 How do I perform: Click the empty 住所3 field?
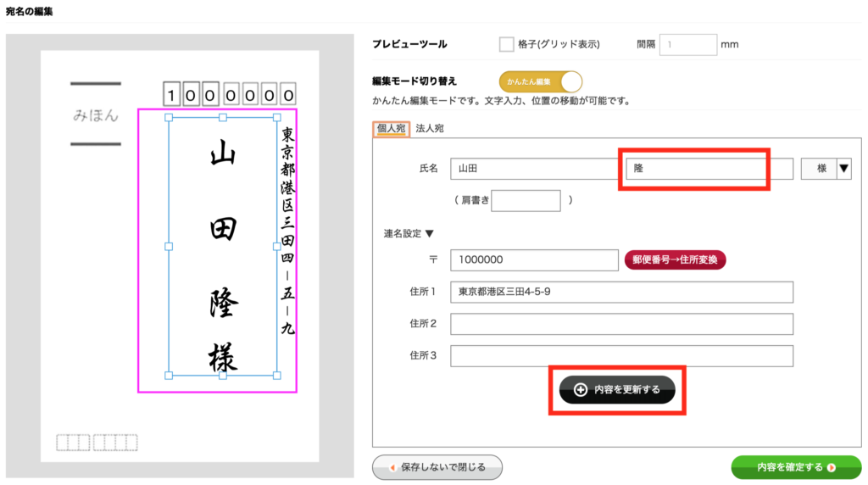tap(621, 356)
